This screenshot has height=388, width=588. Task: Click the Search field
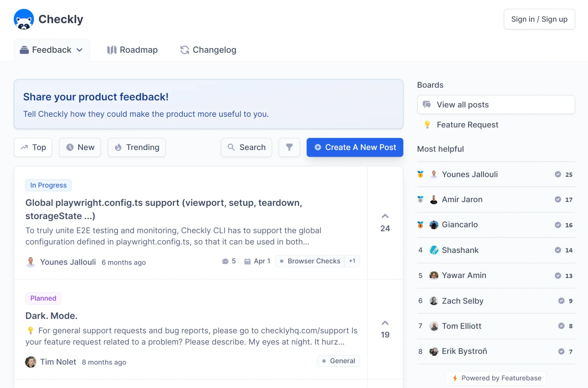tap(246, 147)
